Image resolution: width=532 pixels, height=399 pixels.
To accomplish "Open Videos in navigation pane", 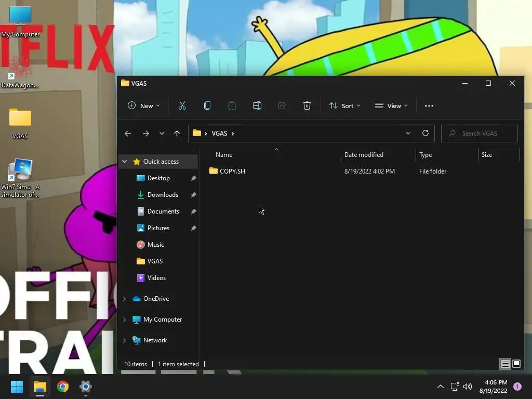I will coord(156,278).
